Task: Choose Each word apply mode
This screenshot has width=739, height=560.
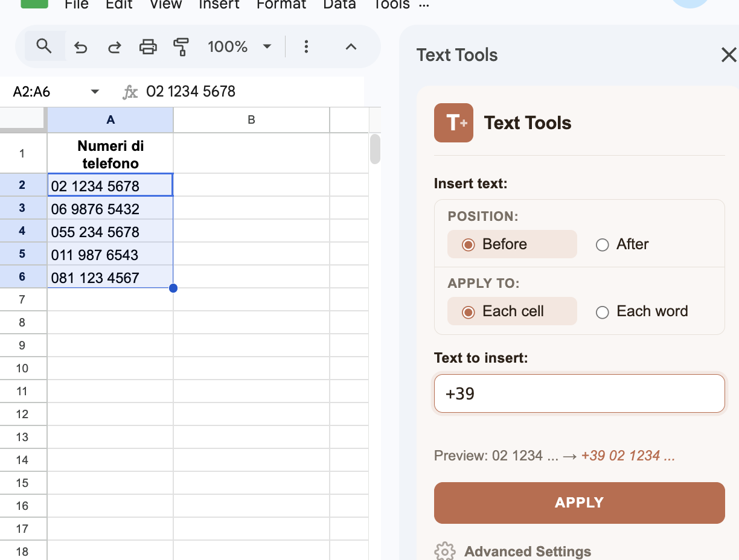Action: (x=602, y=312)
